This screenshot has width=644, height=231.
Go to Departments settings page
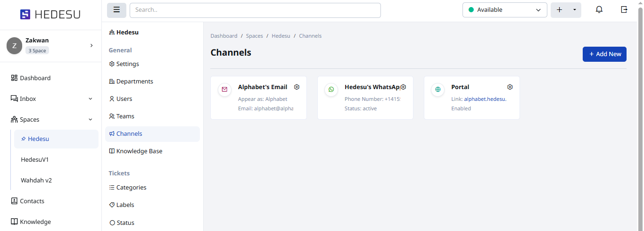click(134, 82)
